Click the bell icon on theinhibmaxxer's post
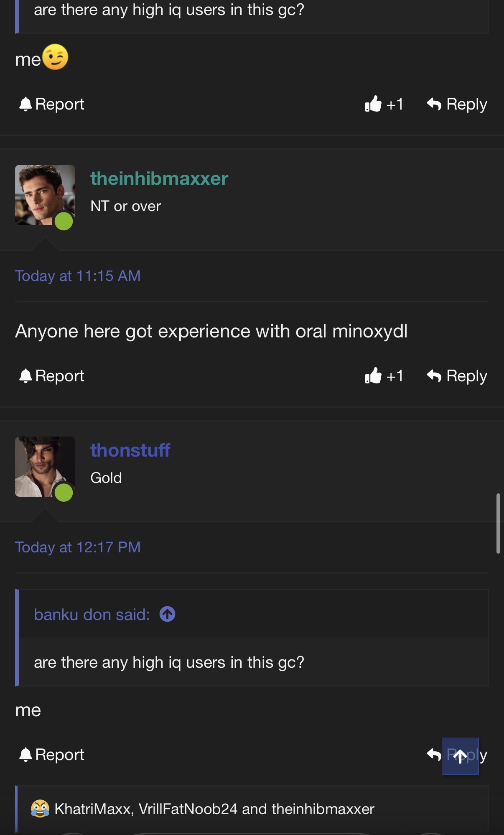 25,376
